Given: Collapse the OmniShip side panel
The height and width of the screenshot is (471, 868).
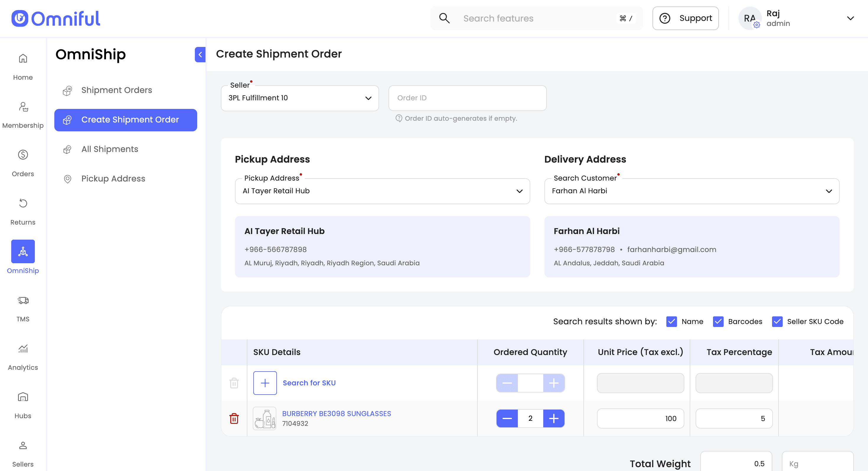Looking at the screenshot, I should 200,55.
